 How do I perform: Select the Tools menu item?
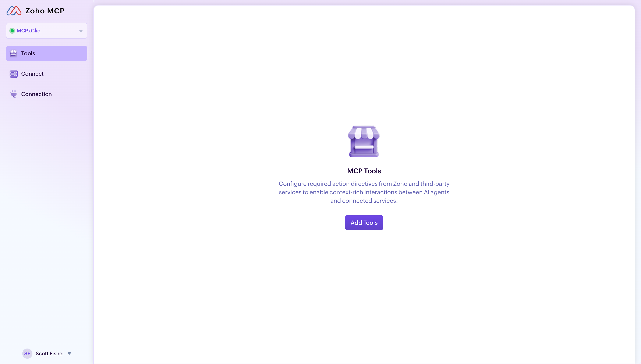[x=46, y=53]
